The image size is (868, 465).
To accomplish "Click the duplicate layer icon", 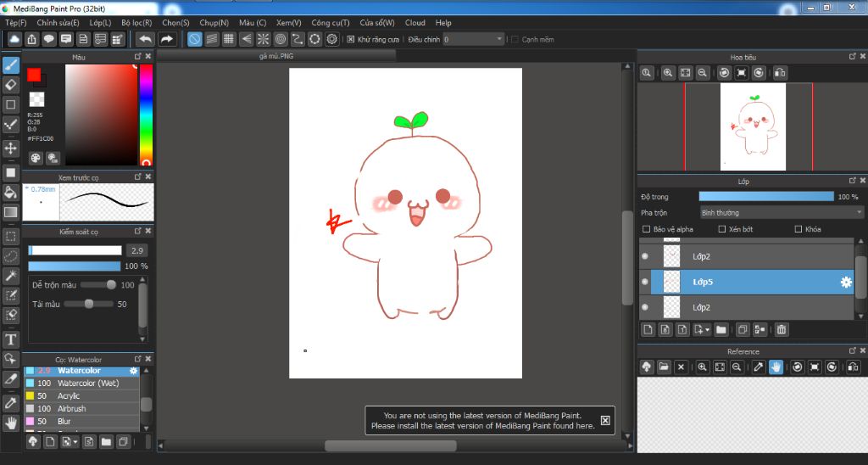I will [x=743, y=330].
